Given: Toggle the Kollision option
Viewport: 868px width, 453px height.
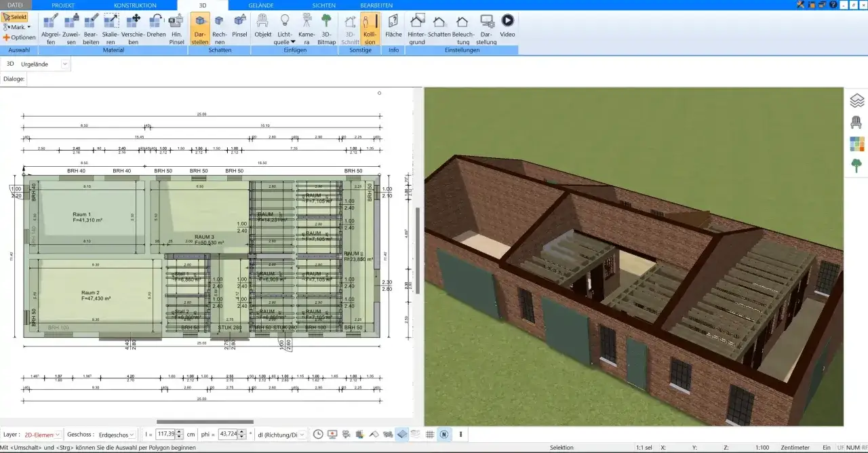Looking at the screenshot, I should (370, 28).
